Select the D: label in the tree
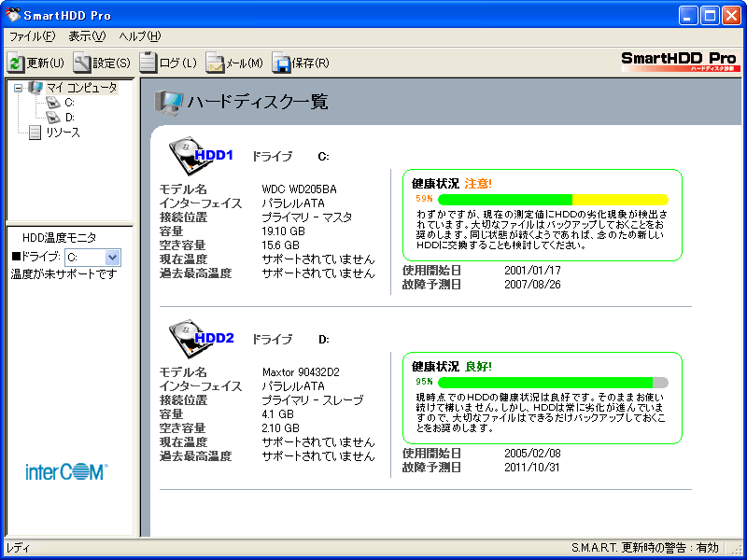 coord(69,118)
